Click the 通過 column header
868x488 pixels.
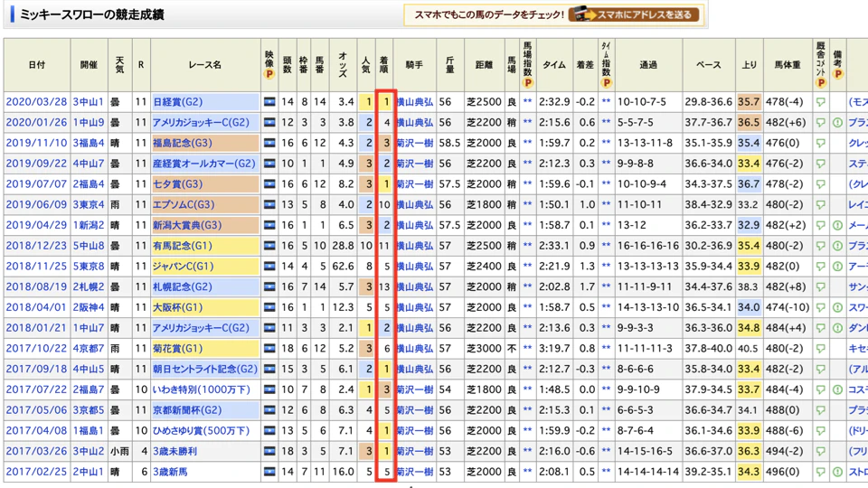point(648,65)
